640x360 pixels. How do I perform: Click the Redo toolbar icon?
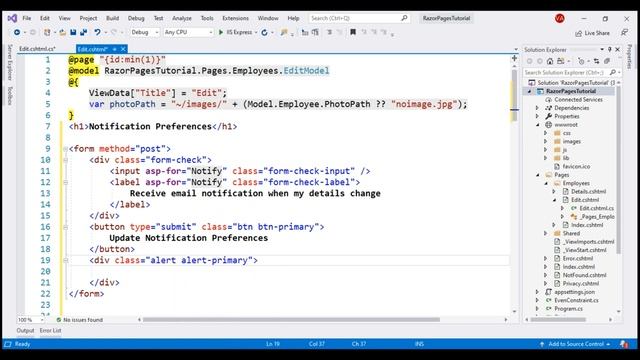tap(114, 32)
